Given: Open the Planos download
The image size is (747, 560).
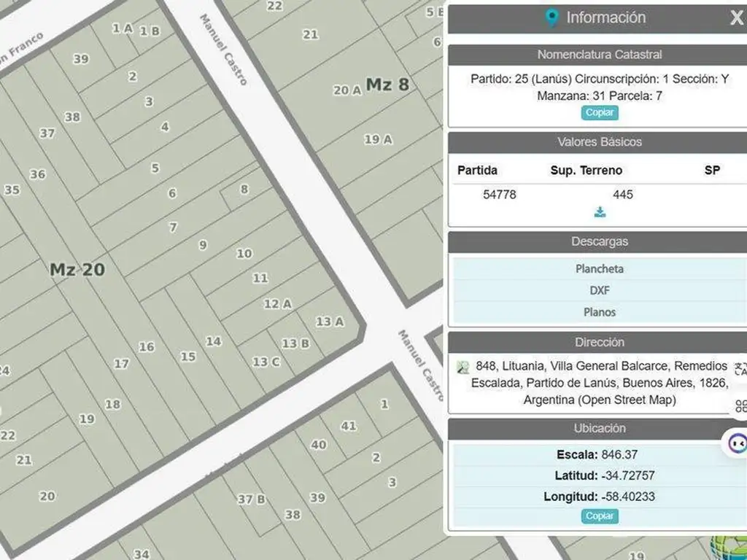Looking at the screenshot, I should click(x=599, y=312).
